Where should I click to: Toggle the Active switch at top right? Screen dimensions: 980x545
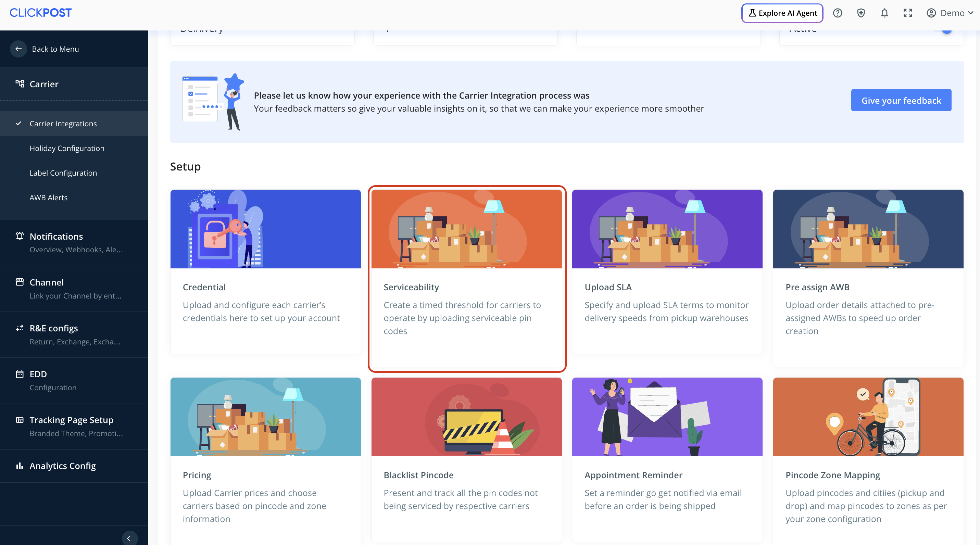946,30
